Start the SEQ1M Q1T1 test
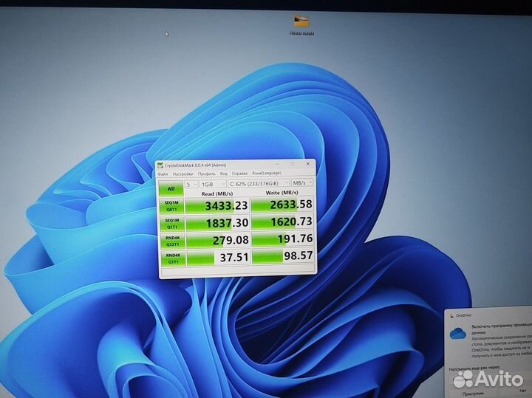Image resolution: width=532 pixels, height=398 pixels. 171,224
